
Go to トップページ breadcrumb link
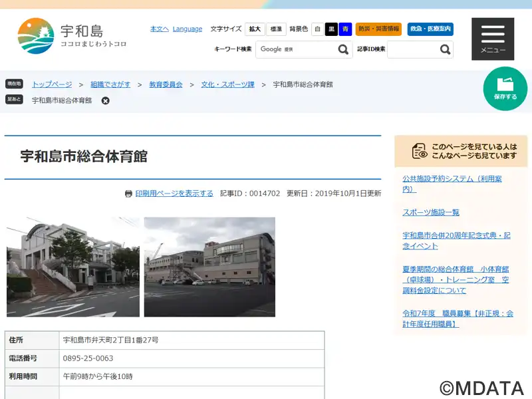52,84
